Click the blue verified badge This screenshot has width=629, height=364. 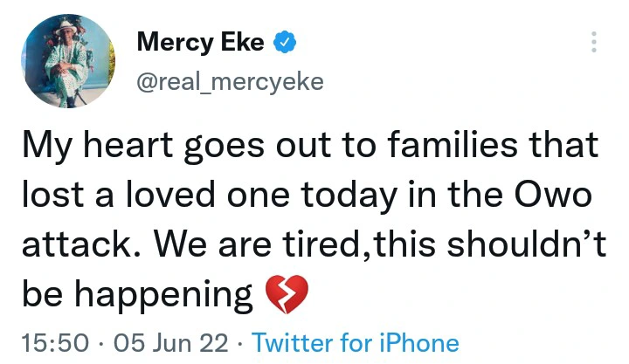pos(284,41)
